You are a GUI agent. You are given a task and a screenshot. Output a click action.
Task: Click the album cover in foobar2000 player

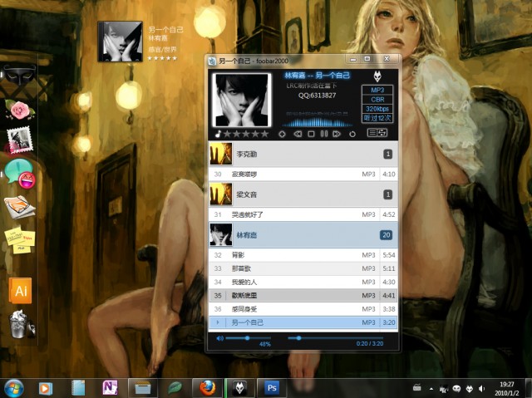[x=242, y=100]
